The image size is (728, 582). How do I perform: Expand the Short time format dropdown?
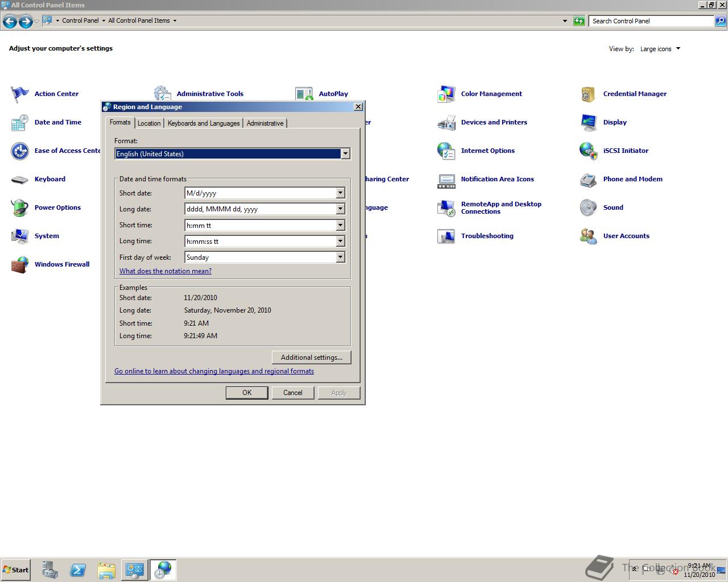tap(340, 226)
